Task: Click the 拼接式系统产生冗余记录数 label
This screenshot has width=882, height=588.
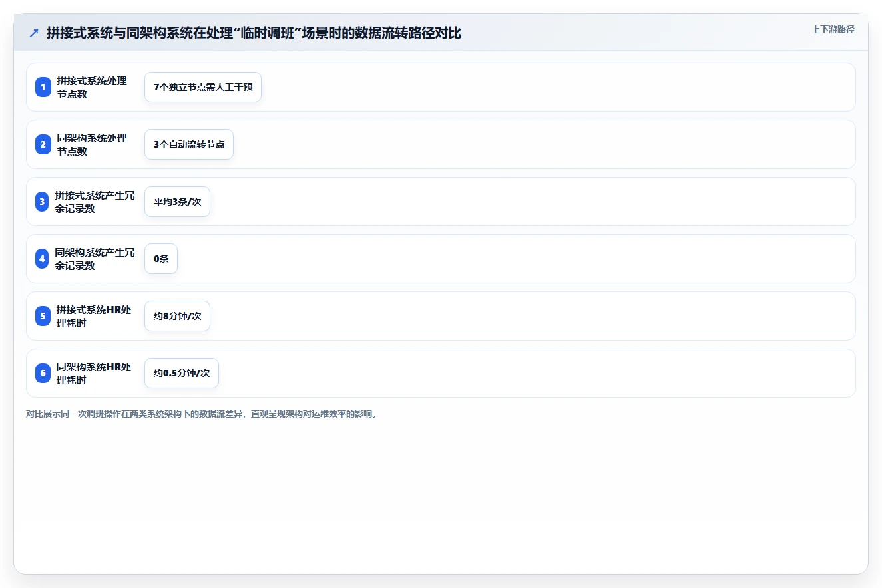Action: click(95, 202)
